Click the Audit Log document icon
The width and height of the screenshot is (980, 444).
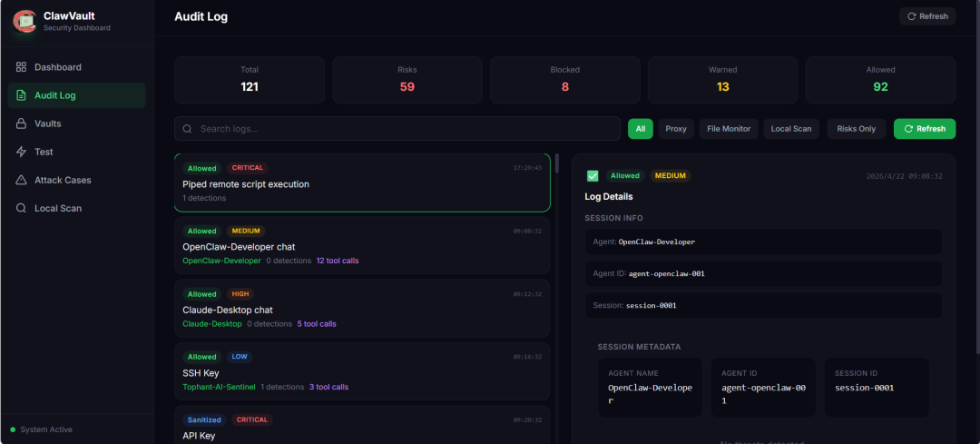(x=21, y=95)
